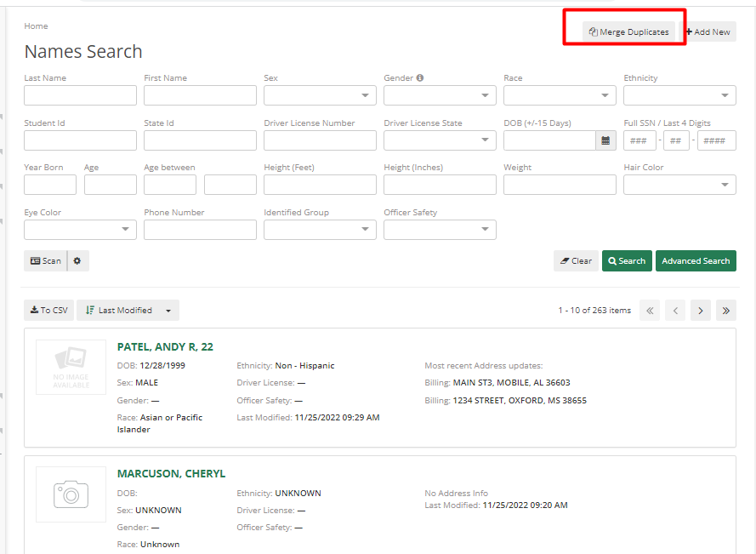Click MARCUSON's camera photo placeholder
Screen dimensions: 756x554
coord(71,494)
